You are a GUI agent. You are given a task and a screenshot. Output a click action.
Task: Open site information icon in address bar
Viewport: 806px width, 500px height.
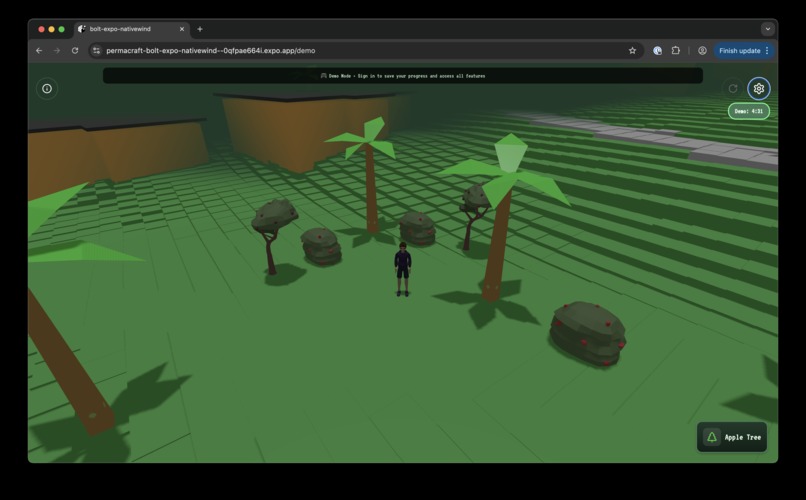click(x=96, y=51)
